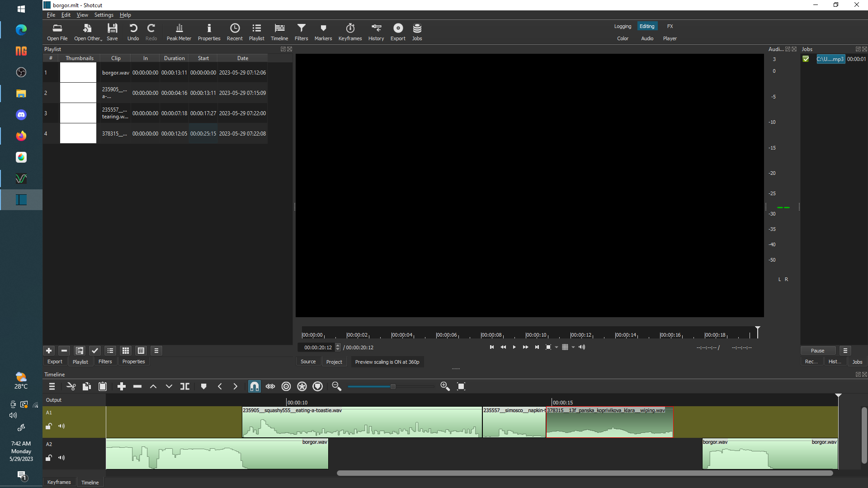Open the Edit menu
This screenshot has width=868, height=488.
[66, 15]
